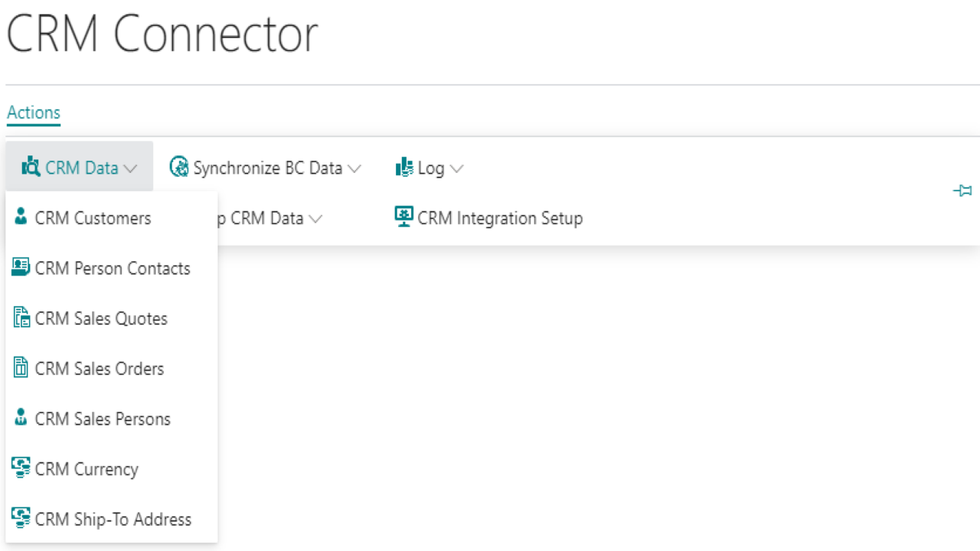Screen dimensions: 980x551
Task: Open the CRM Currency menu entry
Action: pyautogui.click(x=112, y=468)
